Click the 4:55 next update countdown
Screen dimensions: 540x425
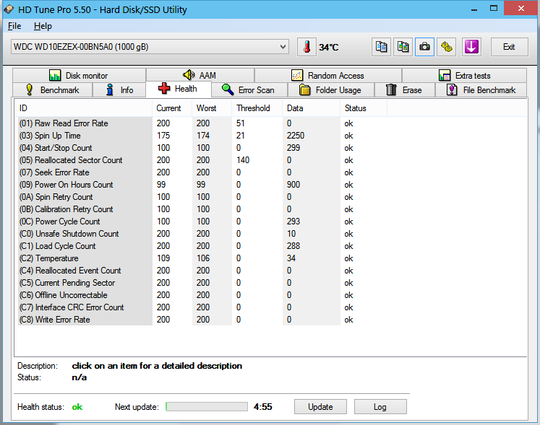pos(263,407)
